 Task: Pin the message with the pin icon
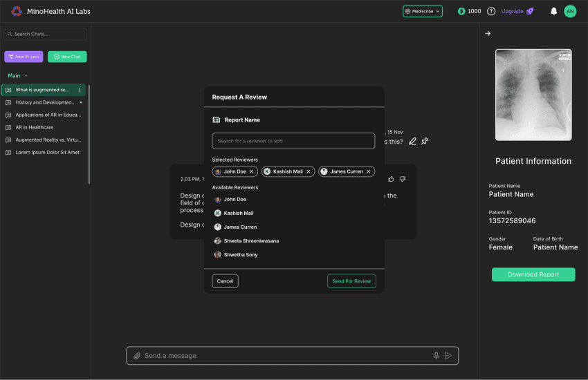[425, 141]
